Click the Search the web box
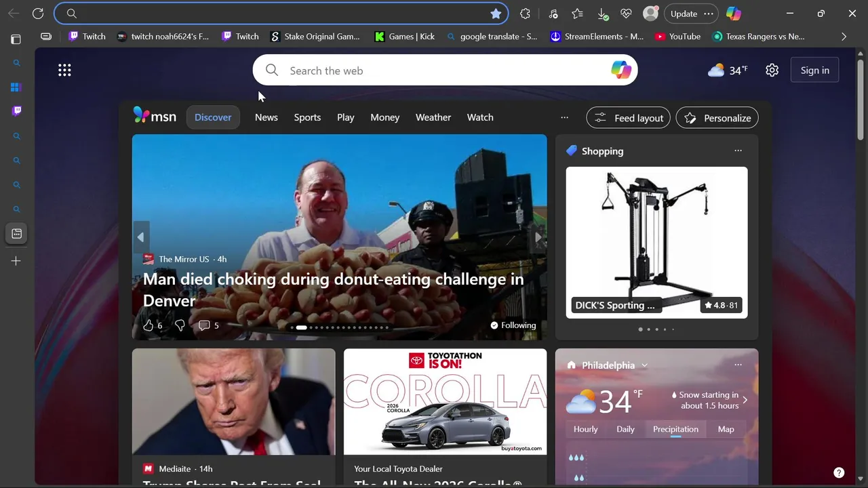Viewport: 868px width, 488px height. (x=445, y=70)
